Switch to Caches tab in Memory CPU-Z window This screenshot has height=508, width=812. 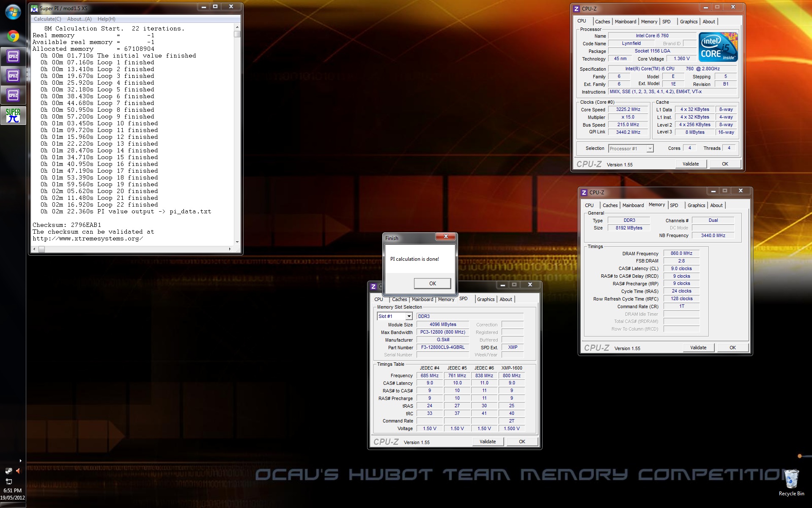point(610,205)
